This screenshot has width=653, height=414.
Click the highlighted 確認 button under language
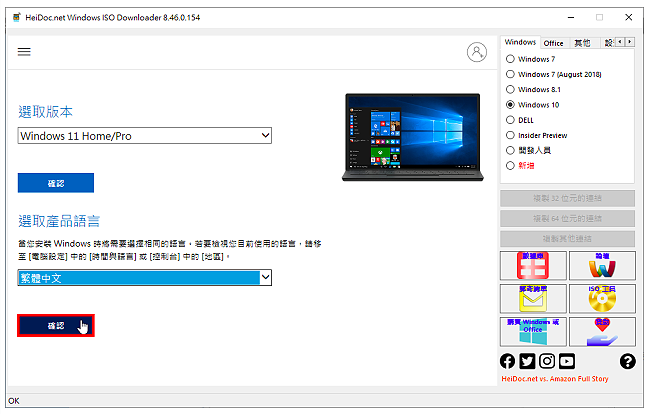pos(56,325)
